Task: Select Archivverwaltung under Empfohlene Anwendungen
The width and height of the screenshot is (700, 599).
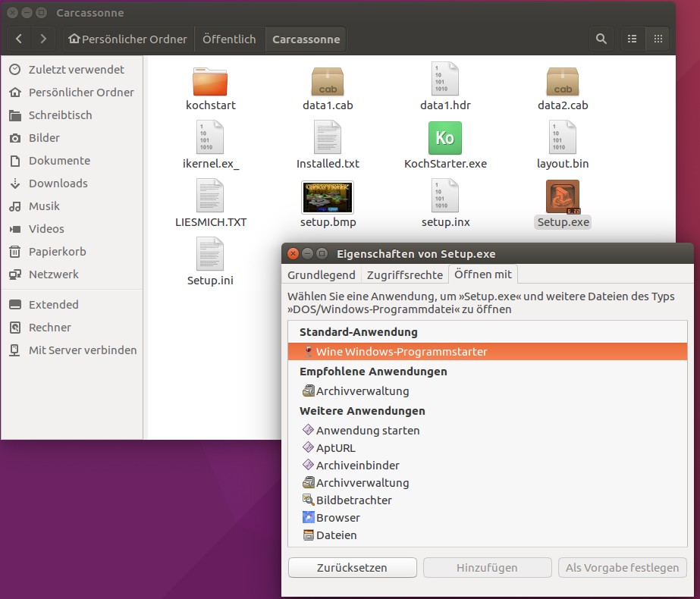Action: 488,391
